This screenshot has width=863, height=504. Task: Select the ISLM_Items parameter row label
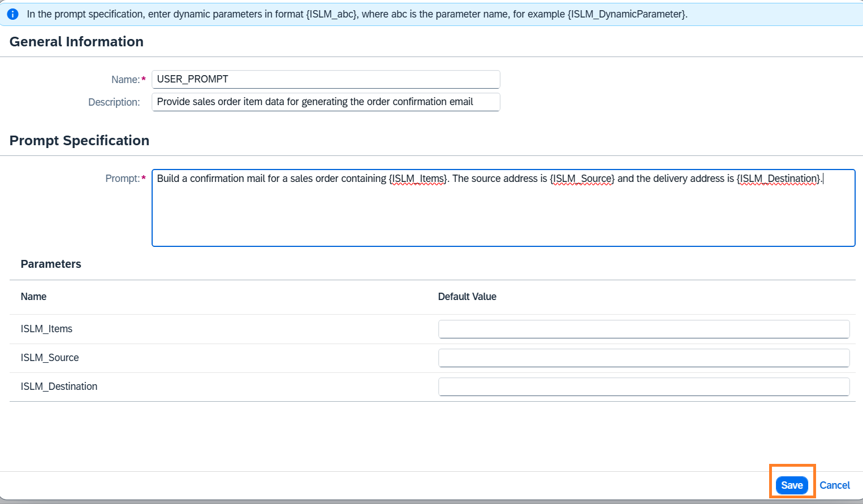coord(46,329)
